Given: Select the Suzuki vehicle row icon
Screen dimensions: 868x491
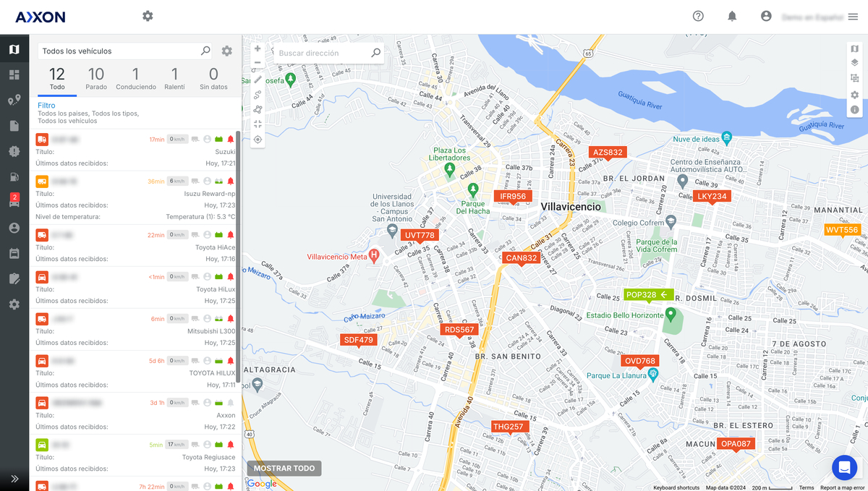Looking at the screenshot, I should [42, 139].
